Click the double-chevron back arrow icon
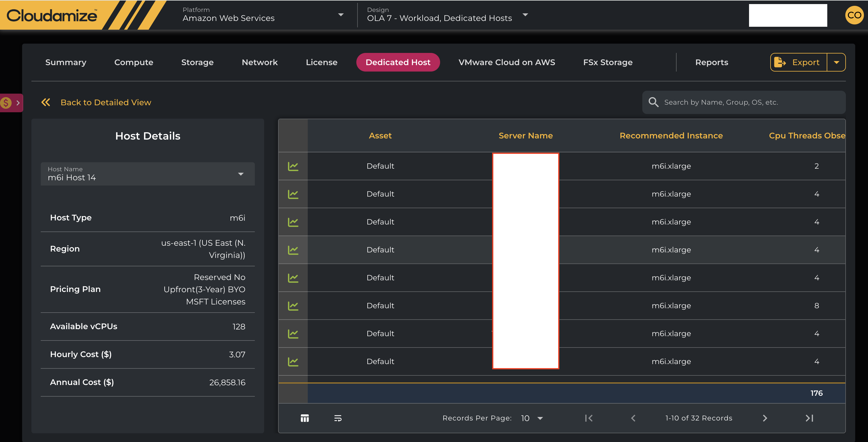 (46, 102)
